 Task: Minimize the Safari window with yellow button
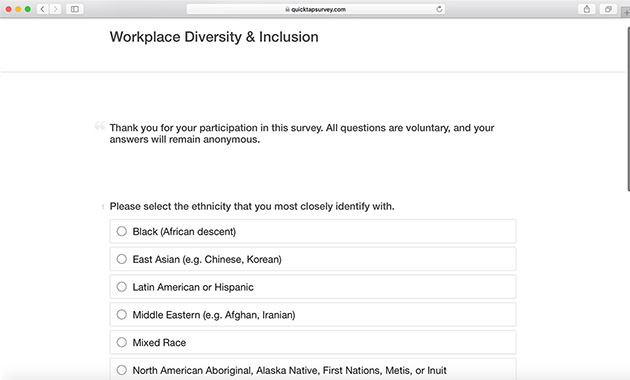click(18, 9)
